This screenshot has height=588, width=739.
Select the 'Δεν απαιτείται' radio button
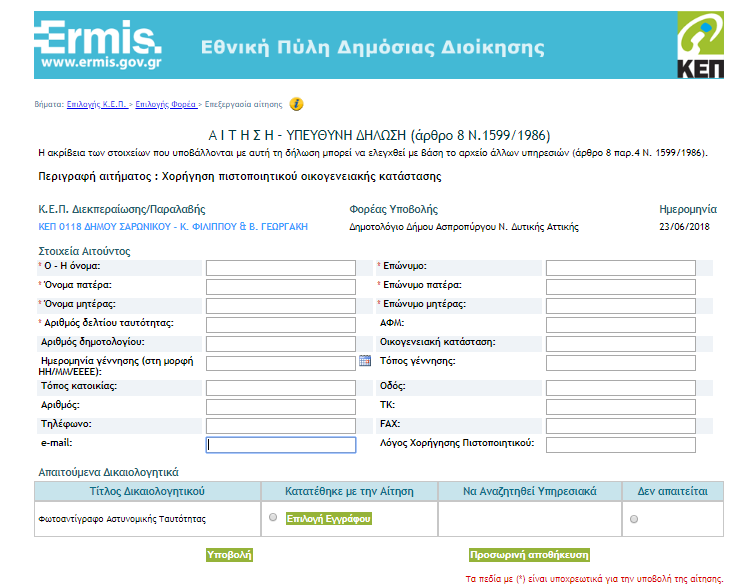pyautogui.click(x=634, y=519)
